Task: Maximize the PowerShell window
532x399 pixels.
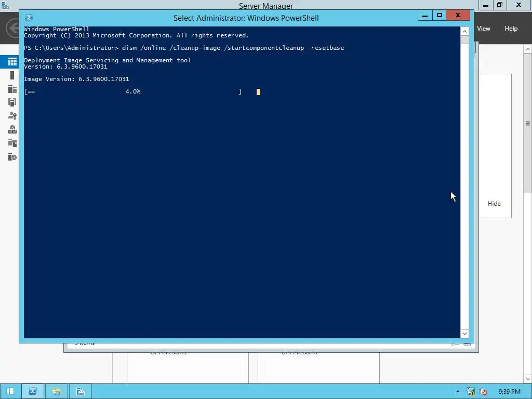Action: click(440, 15)
